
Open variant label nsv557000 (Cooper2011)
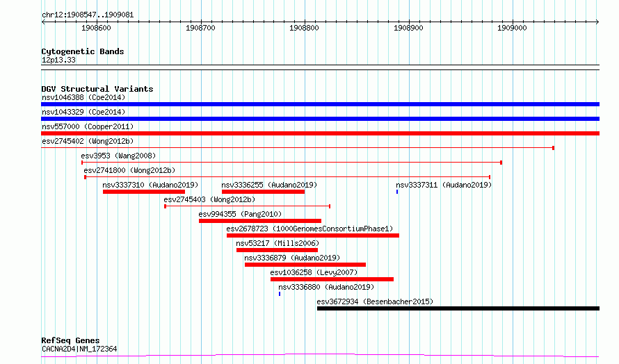[88, 126]
